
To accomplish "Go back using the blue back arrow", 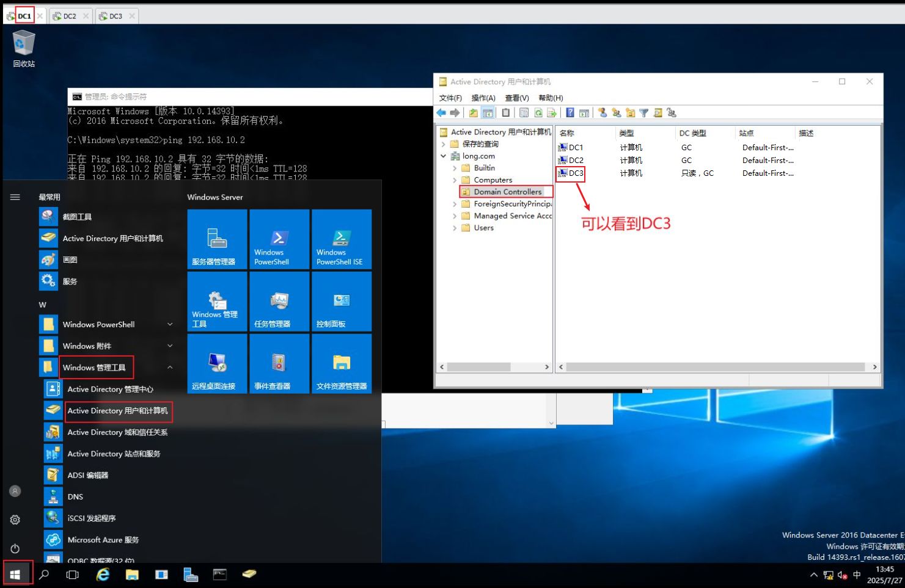I will coord(441,113).
